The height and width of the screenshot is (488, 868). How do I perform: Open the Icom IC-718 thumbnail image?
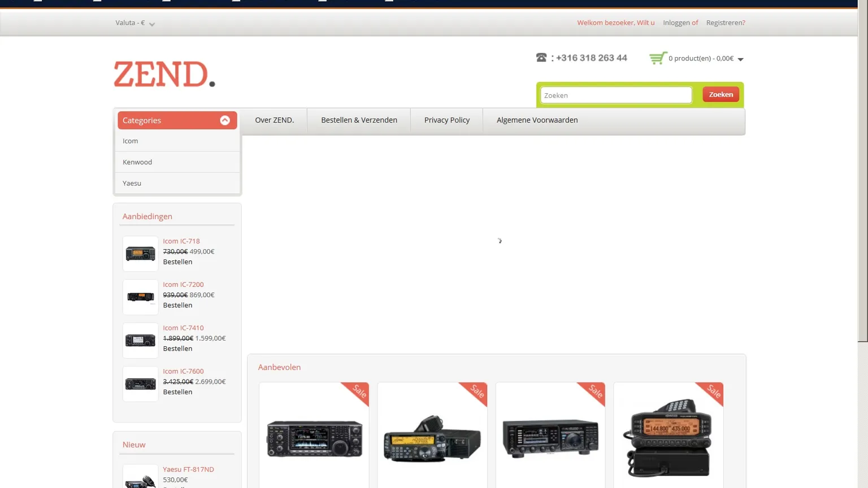pos(140,254)
